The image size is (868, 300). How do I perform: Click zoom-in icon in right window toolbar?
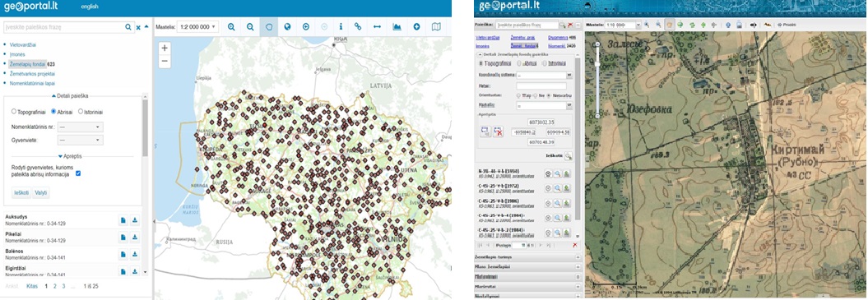pyautogui.click(x=646, y=25)
